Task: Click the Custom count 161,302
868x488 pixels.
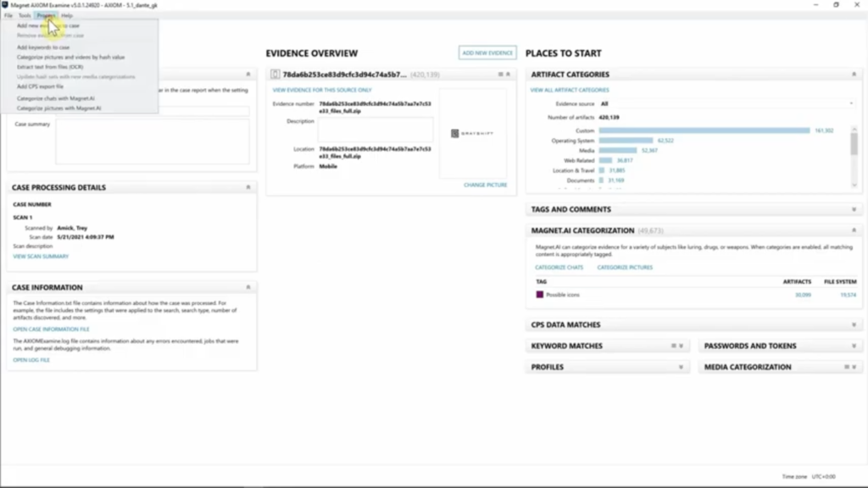Action: 824,130
